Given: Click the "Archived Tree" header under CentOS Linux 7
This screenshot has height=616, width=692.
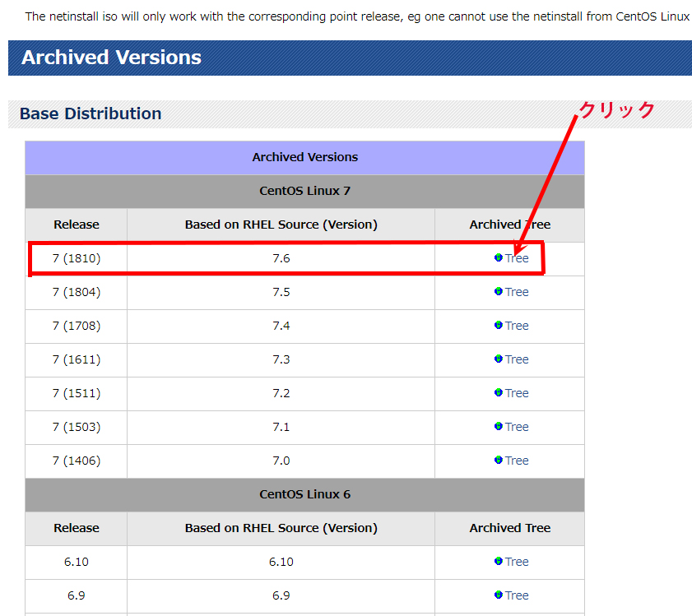Looking at the screenshot, I should pyautogui.click(x=509, y=225).
